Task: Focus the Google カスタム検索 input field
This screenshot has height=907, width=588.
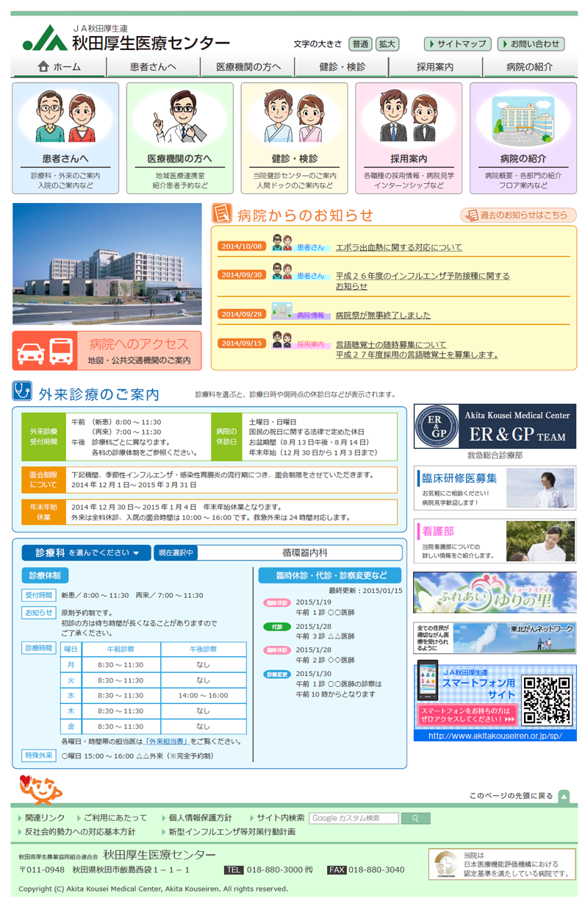Action: 354,818
